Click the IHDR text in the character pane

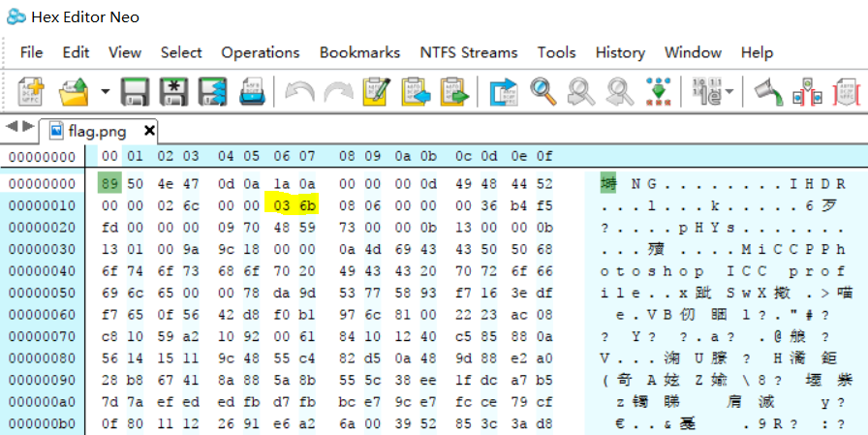818,184
